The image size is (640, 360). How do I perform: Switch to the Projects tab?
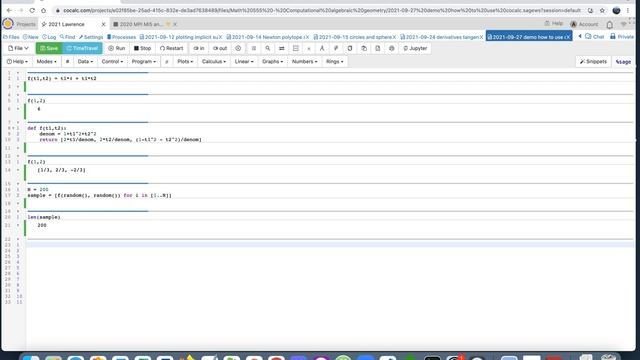26,24
